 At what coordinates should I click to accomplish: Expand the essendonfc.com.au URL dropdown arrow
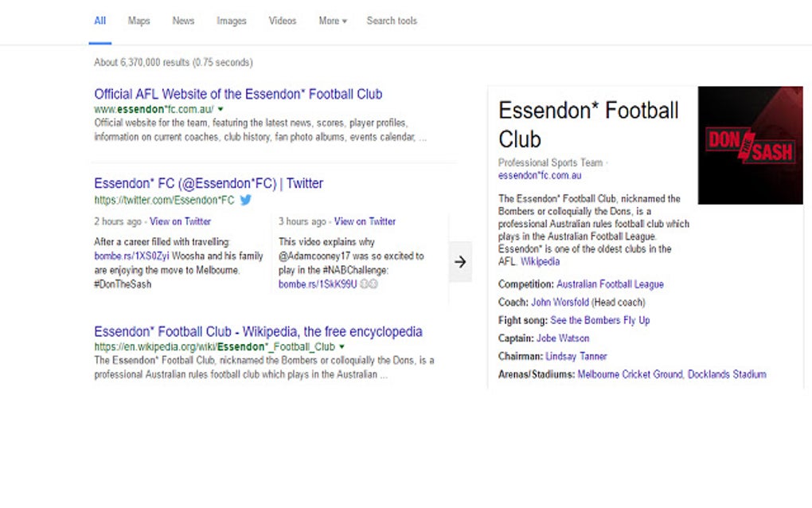coord(221,109)
